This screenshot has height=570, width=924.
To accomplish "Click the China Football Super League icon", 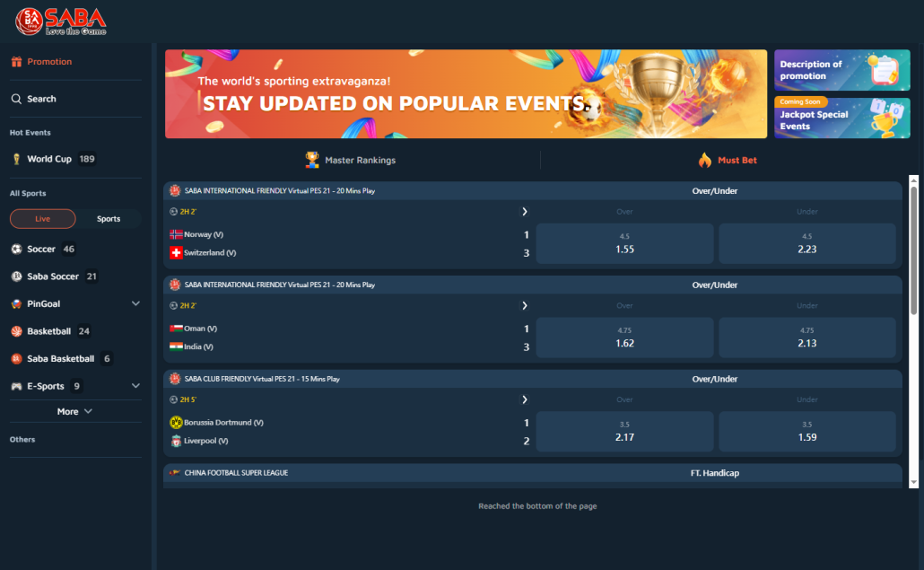I will click(x=174, y=473).
